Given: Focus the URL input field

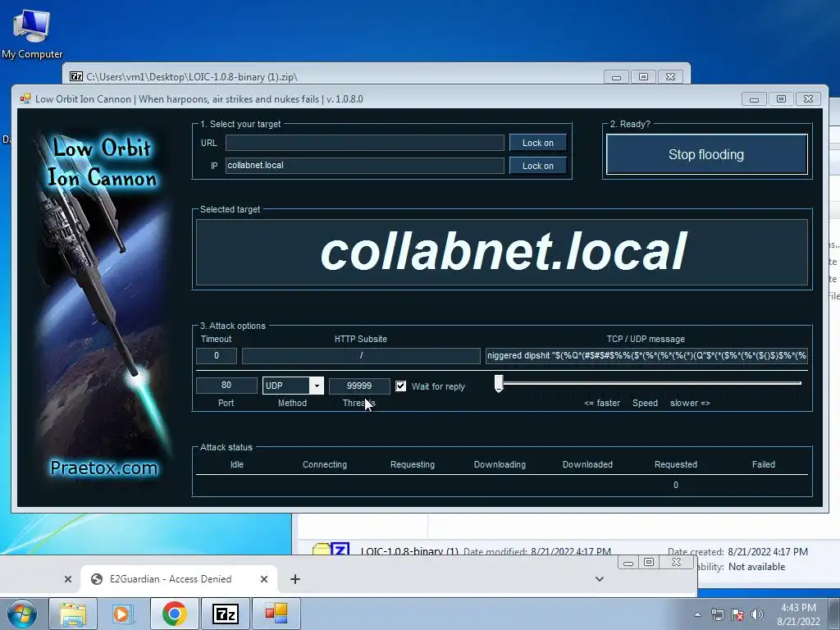Looking at the screenshot, I should point(364,143).
